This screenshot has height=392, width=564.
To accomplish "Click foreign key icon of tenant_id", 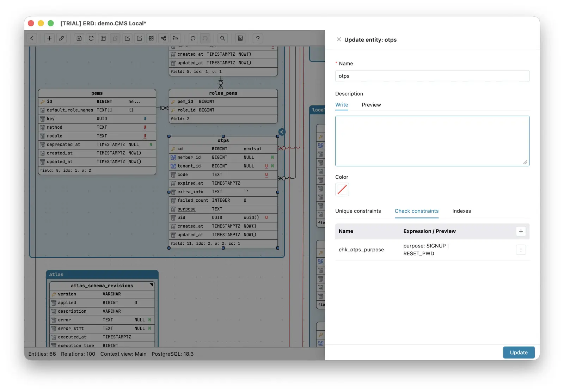I will pos(173,166).
